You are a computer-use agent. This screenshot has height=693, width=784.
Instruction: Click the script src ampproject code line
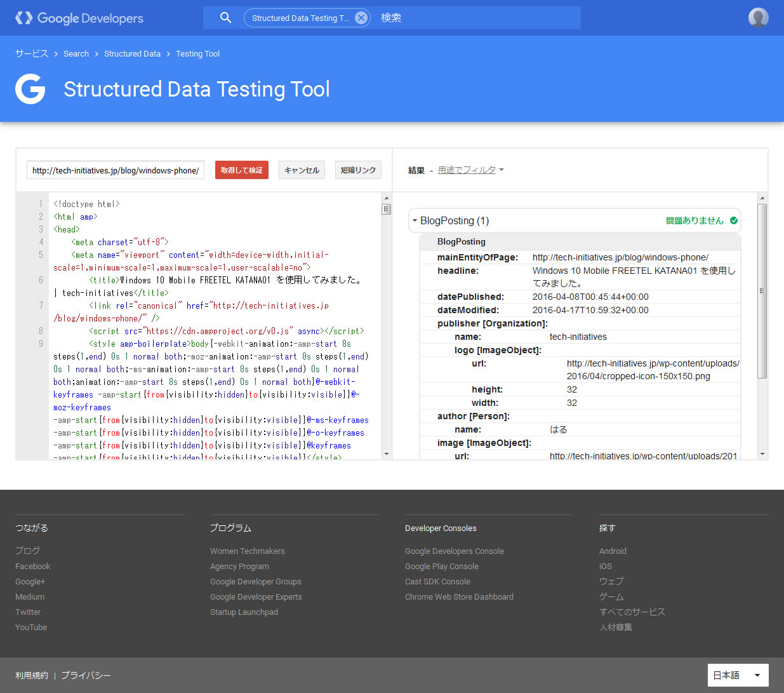(226, 331)
